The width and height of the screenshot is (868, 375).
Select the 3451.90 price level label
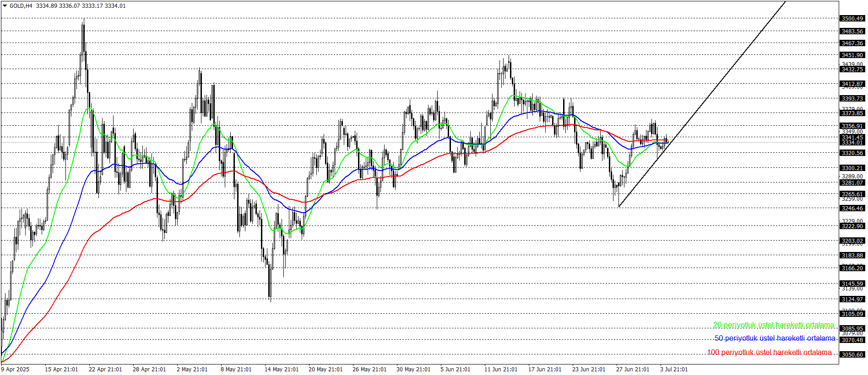coord(852,55)
